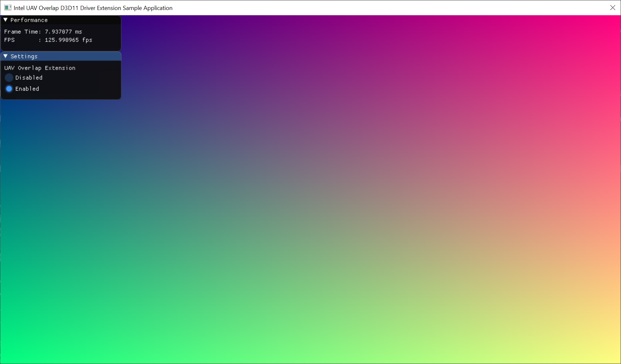Collapse the Performance panel triangle

5,20
